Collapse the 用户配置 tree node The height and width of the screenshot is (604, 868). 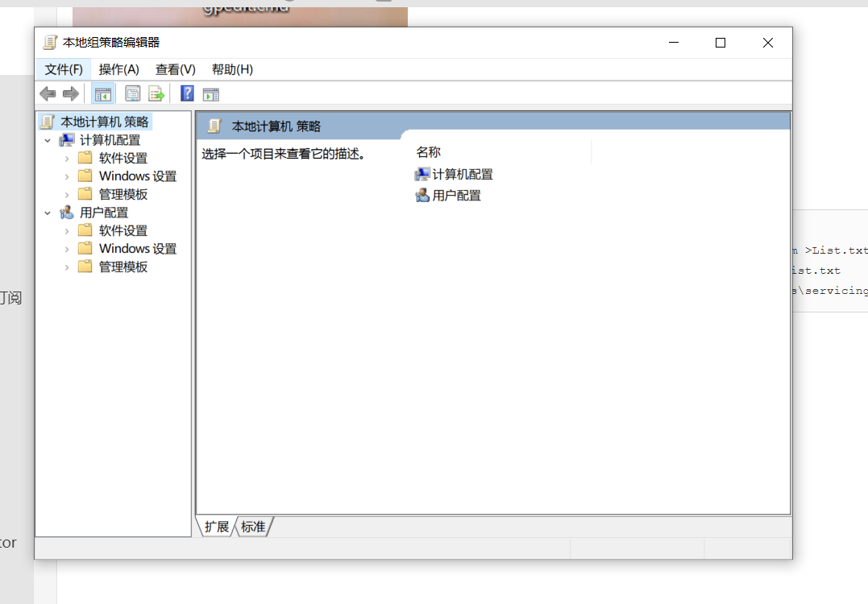[x=48, y=213]
